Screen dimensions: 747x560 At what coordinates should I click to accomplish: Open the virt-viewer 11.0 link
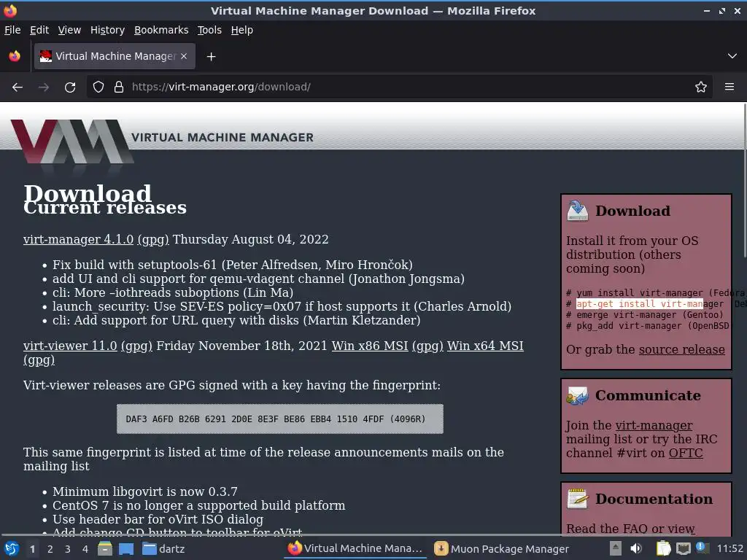pos(70,346)
